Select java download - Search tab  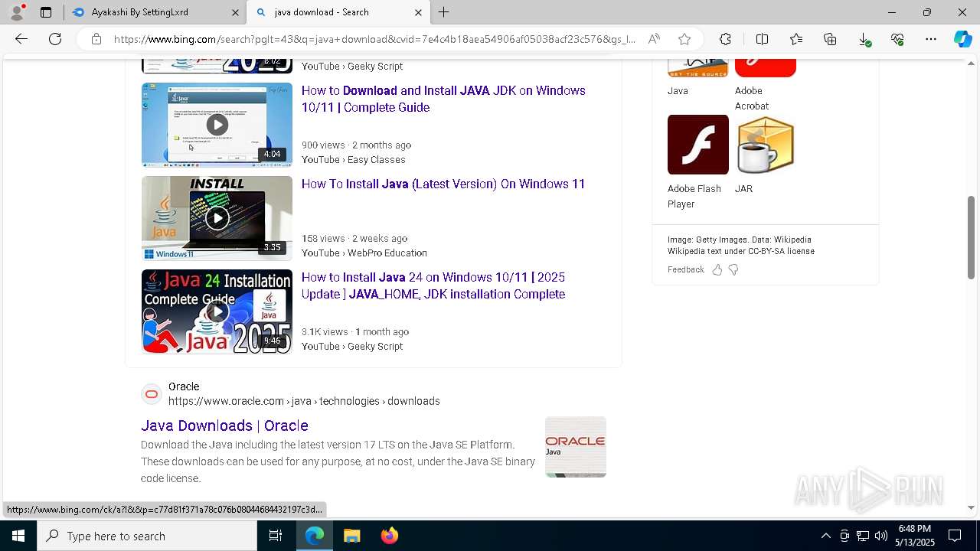click(x=338, y=12)
